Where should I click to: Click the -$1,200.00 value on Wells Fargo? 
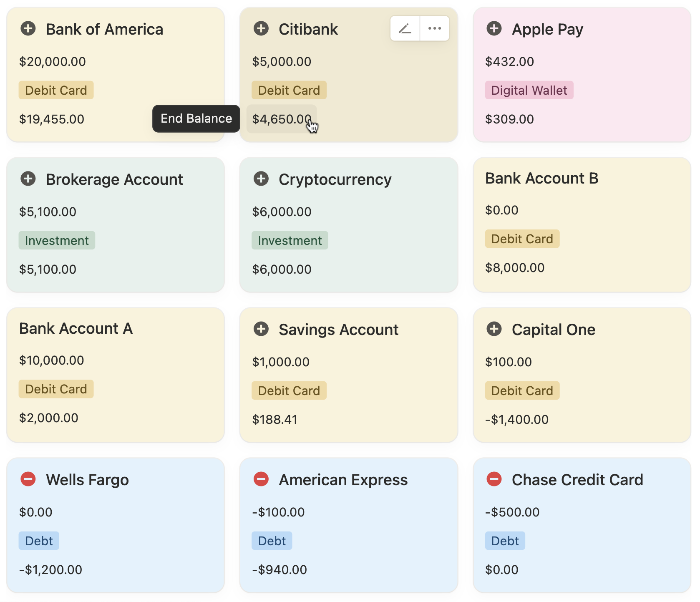pyautogui.click(x=50, y=570)
